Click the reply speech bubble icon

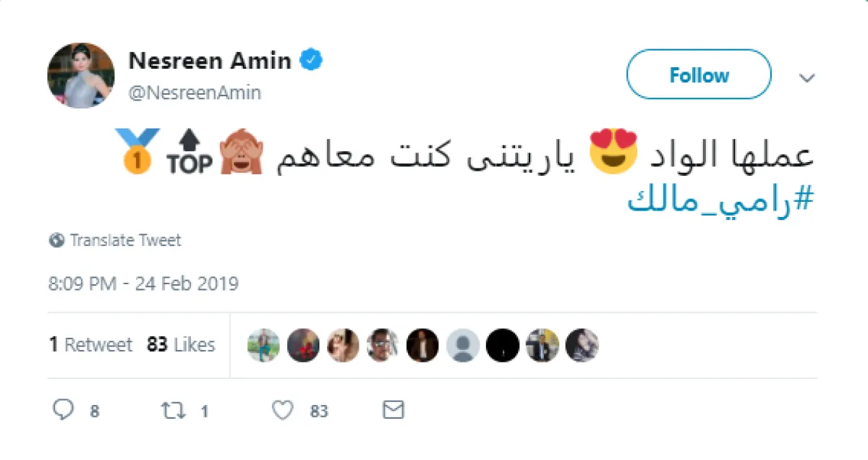(x=64, y=411)
